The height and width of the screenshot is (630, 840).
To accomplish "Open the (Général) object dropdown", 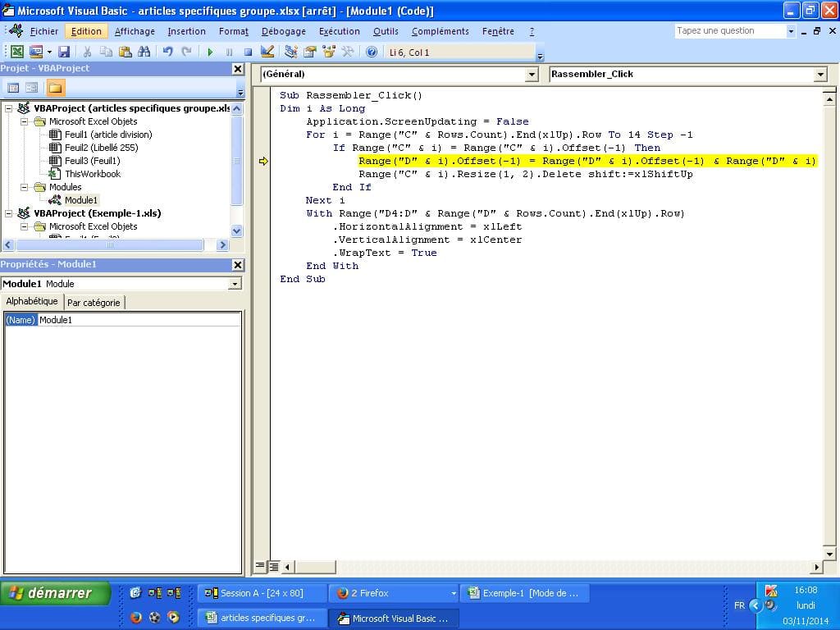I will pos(532,75).
